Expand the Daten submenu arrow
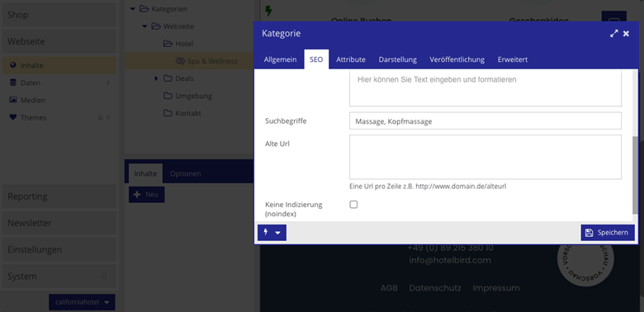The height and width of the screenshot is (312, 644). coord(108,83)
